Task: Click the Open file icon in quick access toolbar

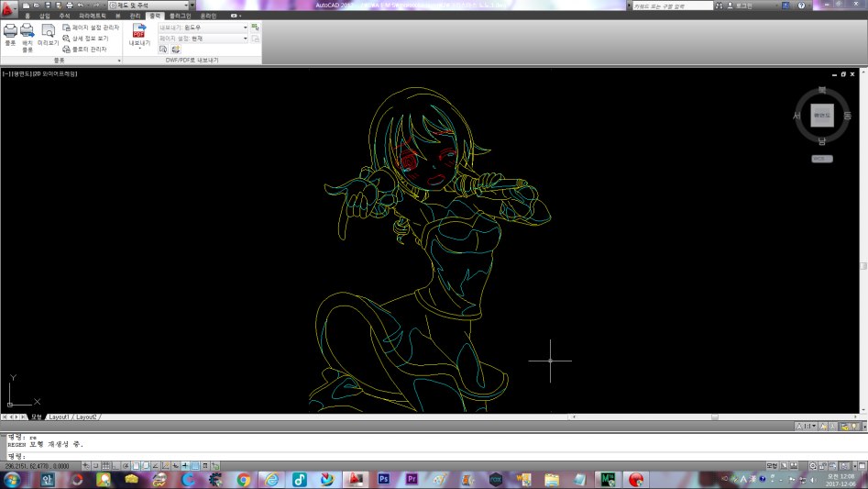Action: click(37, 5)
